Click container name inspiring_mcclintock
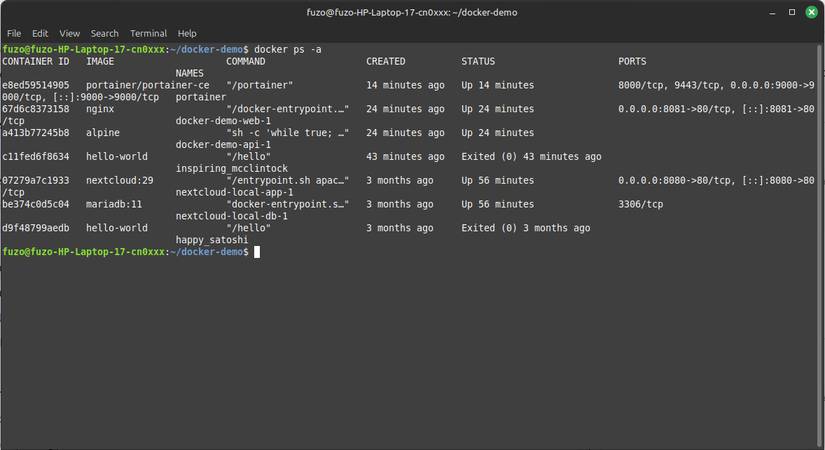Screen dimensions: 825x450 point(232,168)
